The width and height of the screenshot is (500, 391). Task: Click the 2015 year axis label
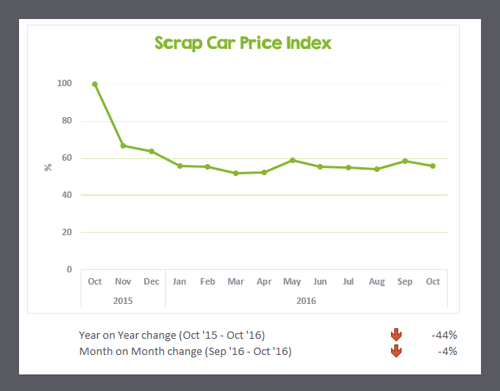coord(123,301)
